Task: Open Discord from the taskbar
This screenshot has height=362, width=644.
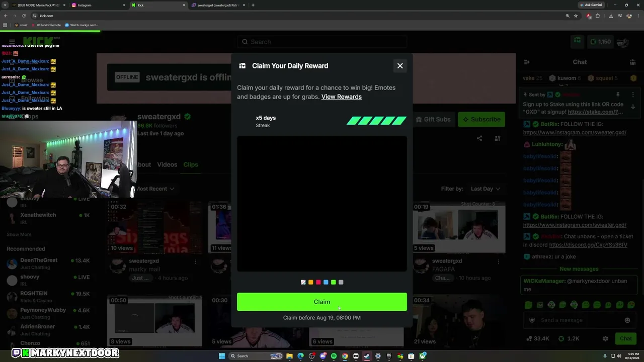Action: (323, 356)
